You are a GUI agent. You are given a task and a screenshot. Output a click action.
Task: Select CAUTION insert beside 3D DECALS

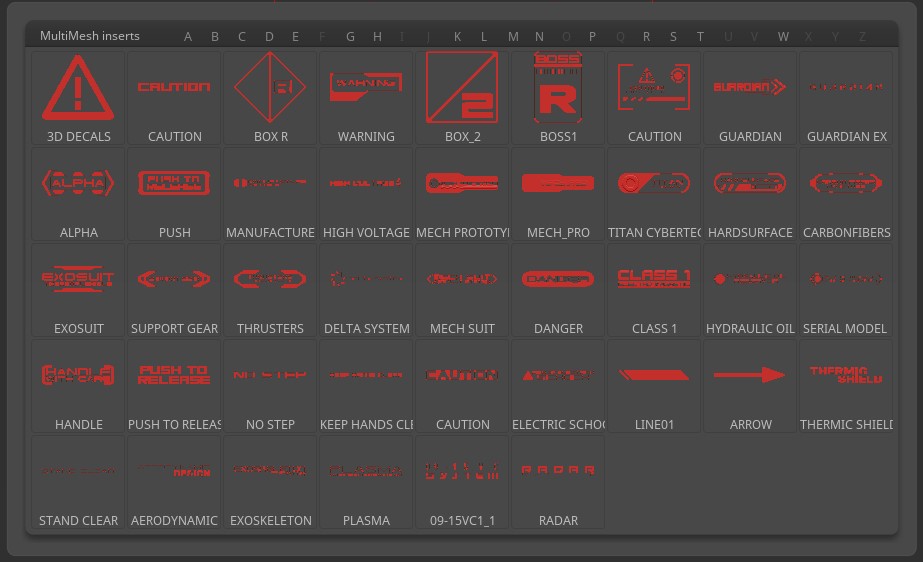(174, 98)
